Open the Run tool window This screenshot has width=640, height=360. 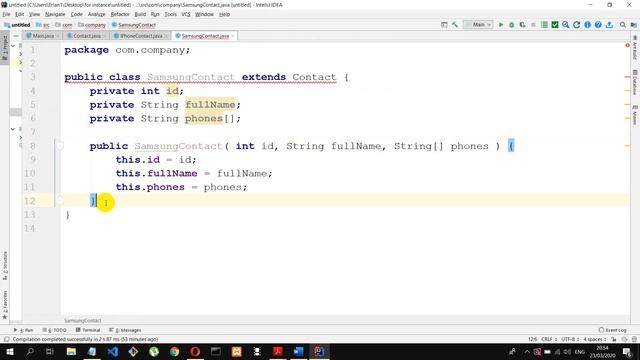[24, 330]
